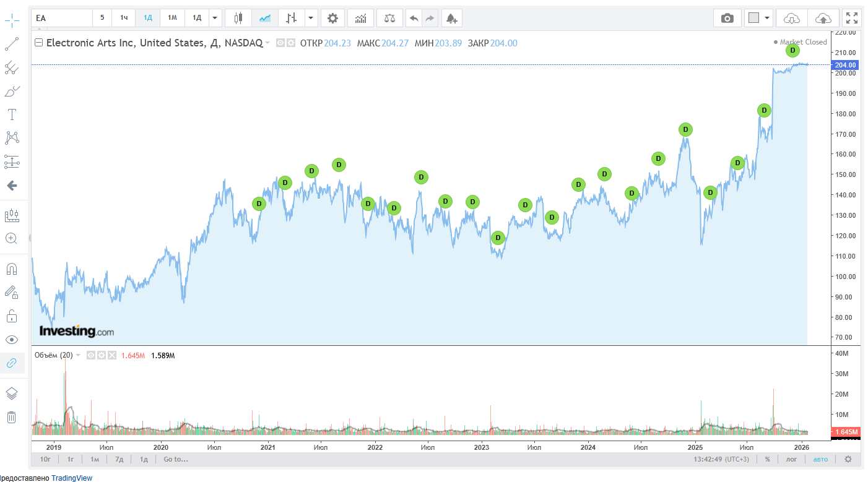
Task: Save the chart layout to cloud
Action: coord(823,18)
